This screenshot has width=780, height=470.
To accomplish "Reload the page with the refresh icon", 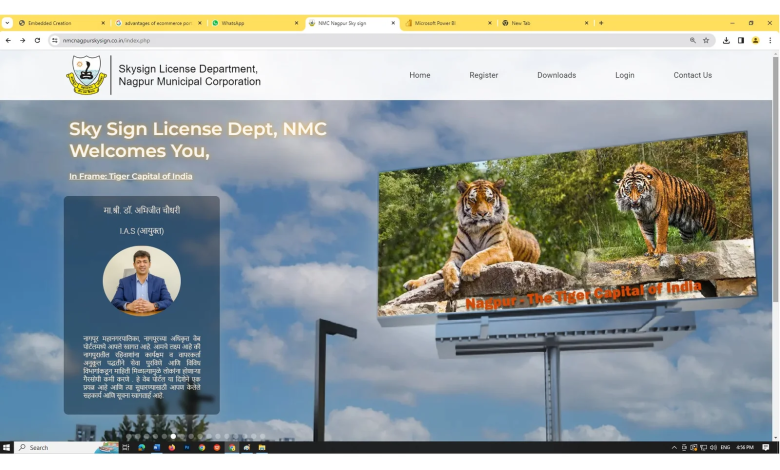I will coord(37,40).
